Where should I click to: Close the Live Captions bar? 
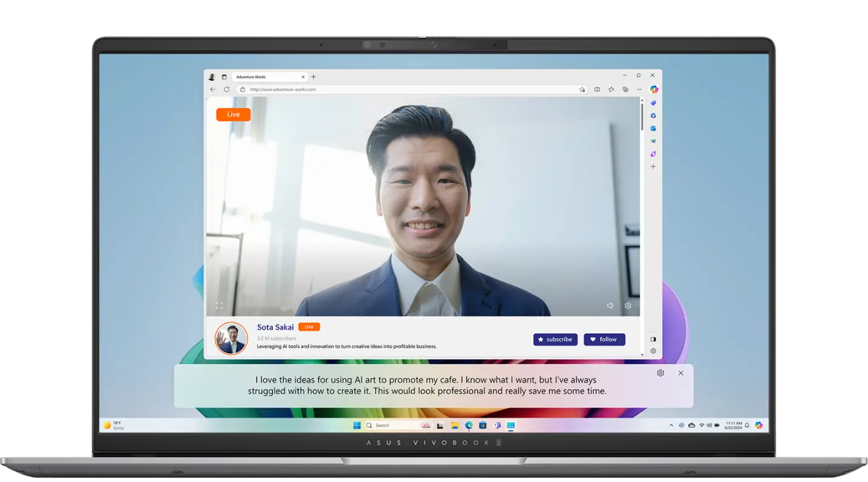681,373
